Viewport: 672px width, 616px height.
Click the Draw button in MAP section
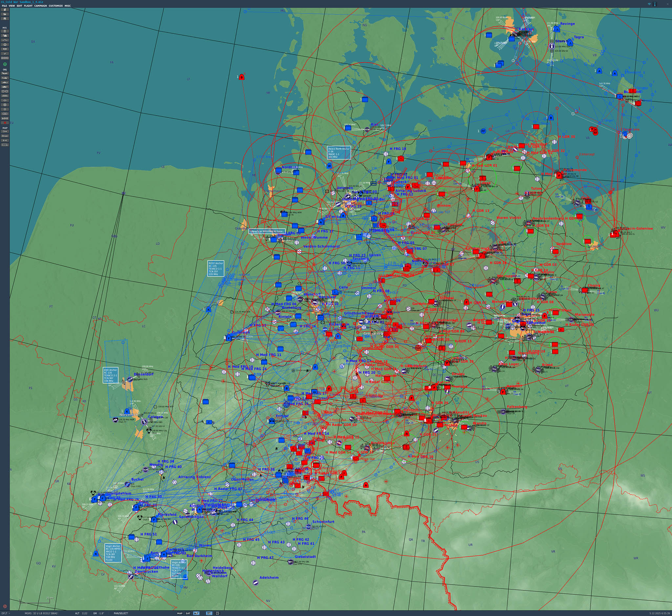pos(5,136)
